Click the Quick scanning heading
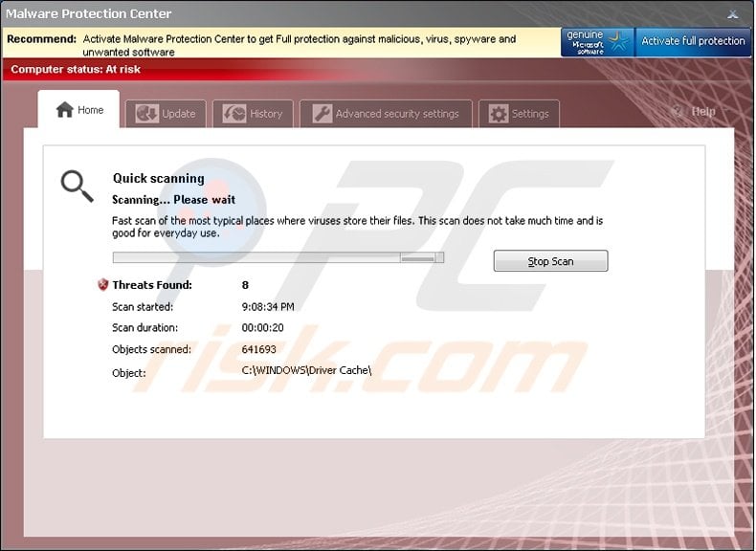This screenshot has width=756, height=551. (x=159, y=178)
